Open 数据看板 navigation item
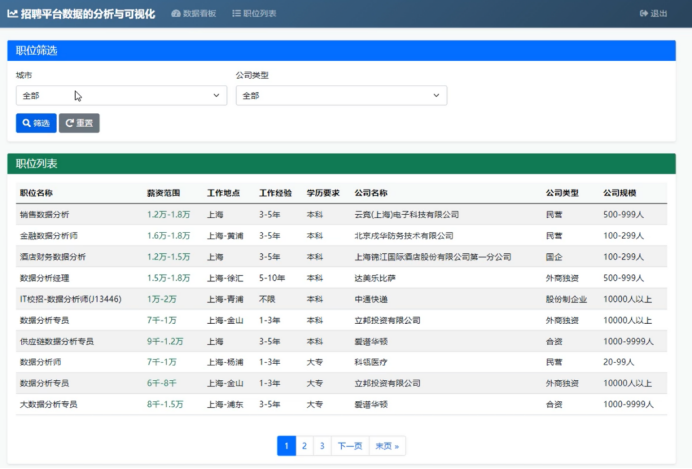 click(194, 14)
